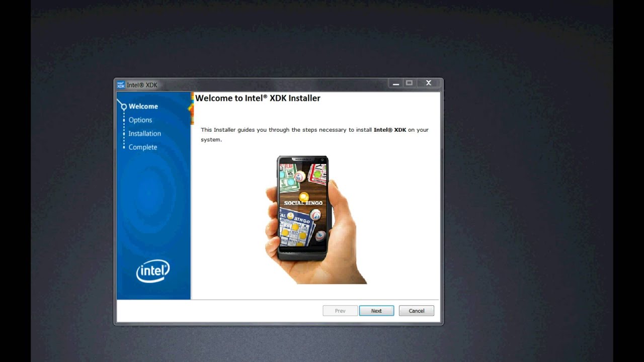
Task: Select the Installation step in sidebar
Action: pyautogui.click(x=144, y=133)
